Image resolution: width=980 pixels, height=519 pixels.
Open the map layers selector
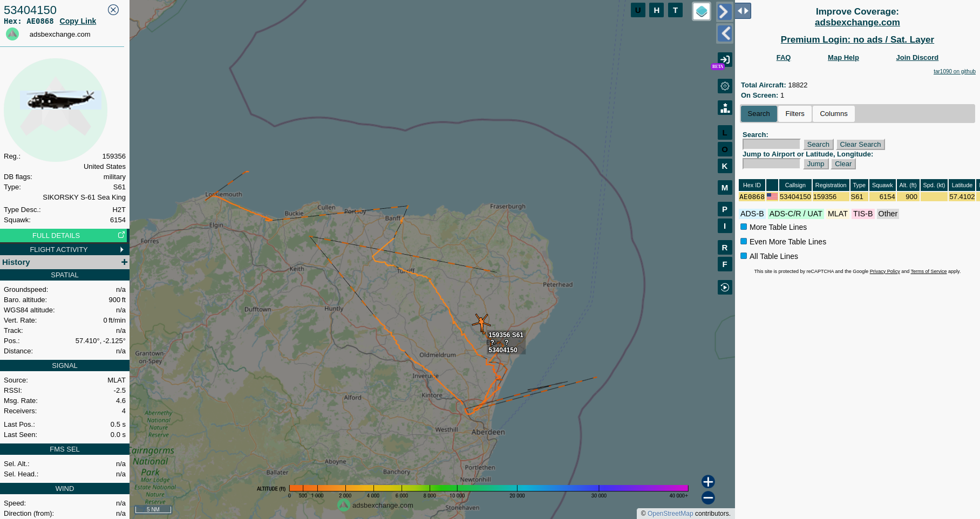pyautogui.click(x=702, y=11)
